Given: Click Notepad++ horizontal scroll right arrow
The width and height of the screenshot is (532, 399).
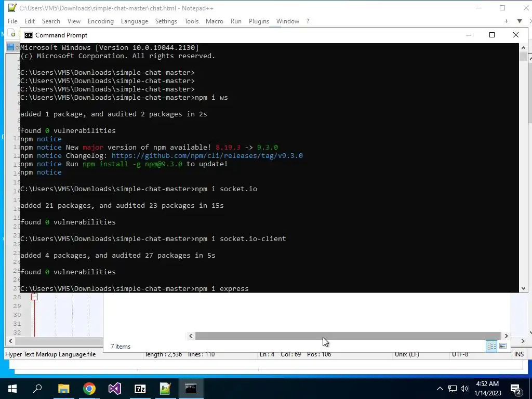Looking at the screenshot, I should point(523,341).
